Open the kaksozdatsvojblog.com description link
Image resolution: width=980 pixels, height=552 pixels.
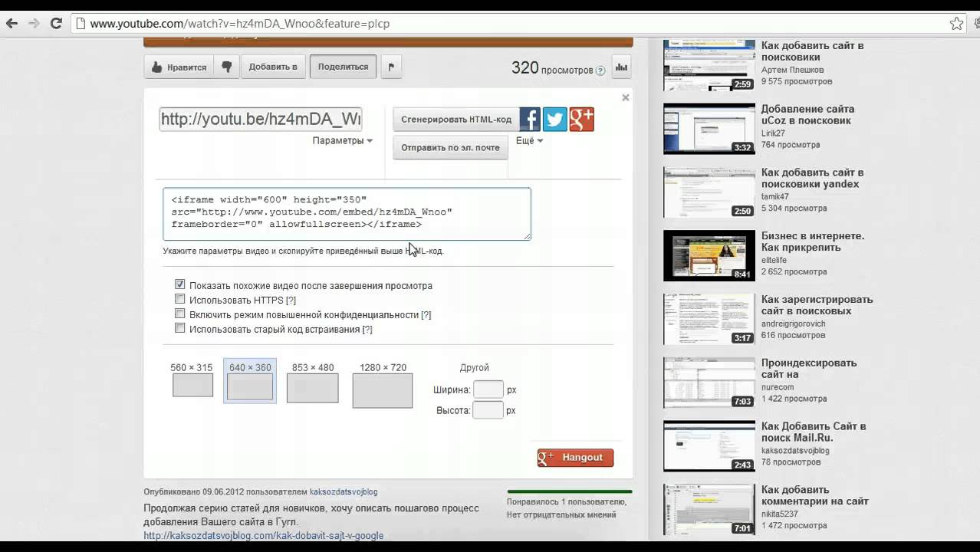[263, 536]
